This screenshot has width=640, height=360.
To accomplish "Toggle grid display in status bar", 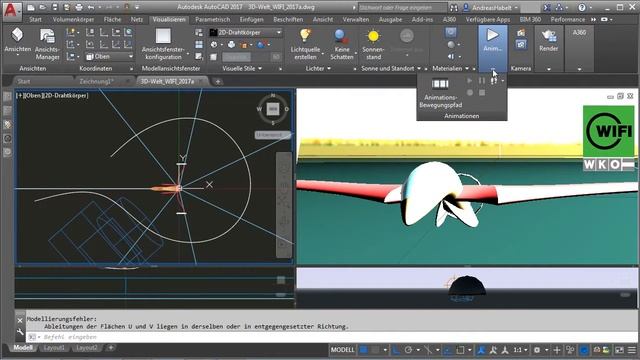I will 363,350.
